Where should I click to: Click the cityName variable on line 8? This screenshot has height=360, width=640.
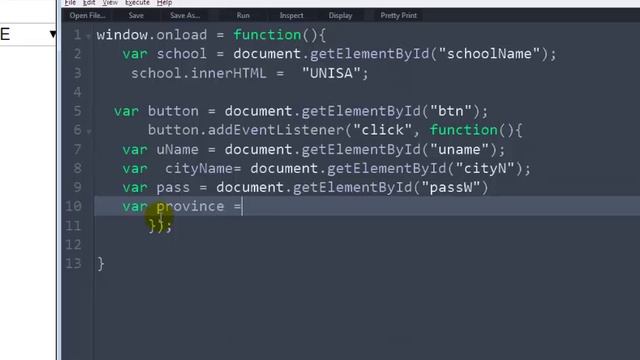[199, 169]
